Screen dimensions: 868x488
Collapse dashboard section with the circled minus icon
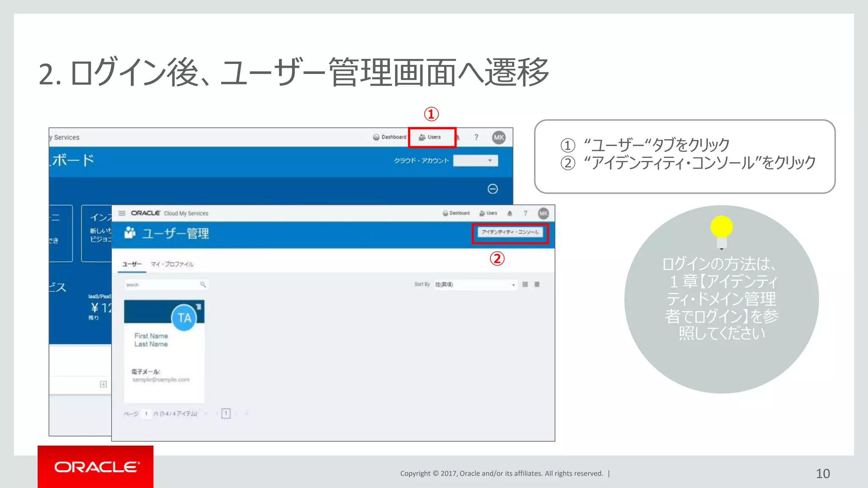[x=492, y=189]
